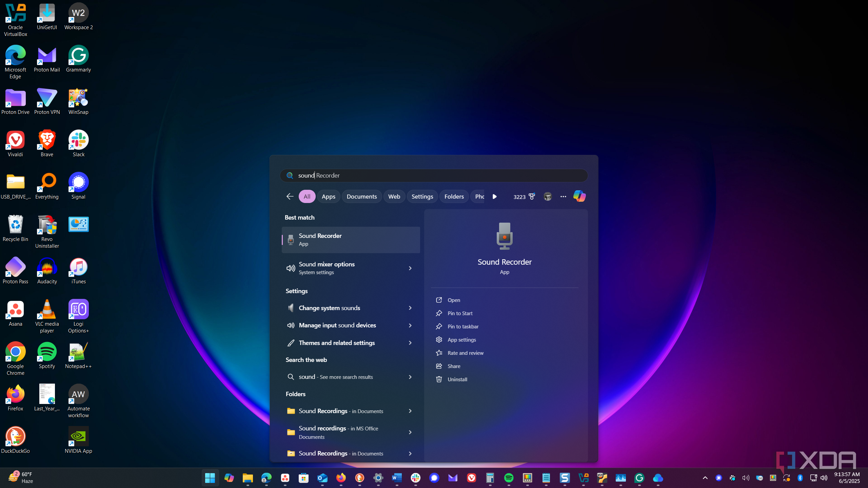Expand Sound mixer options result
This screenshot has height=488, width=868.
pyautogui.click(x=410, y=268)
